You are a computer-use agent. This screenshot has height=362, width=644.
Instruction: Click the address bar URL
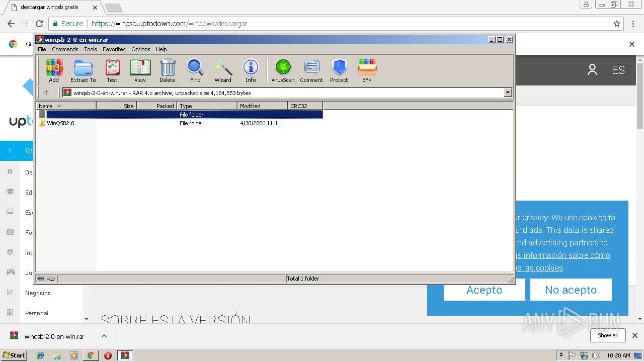[169, 24]
